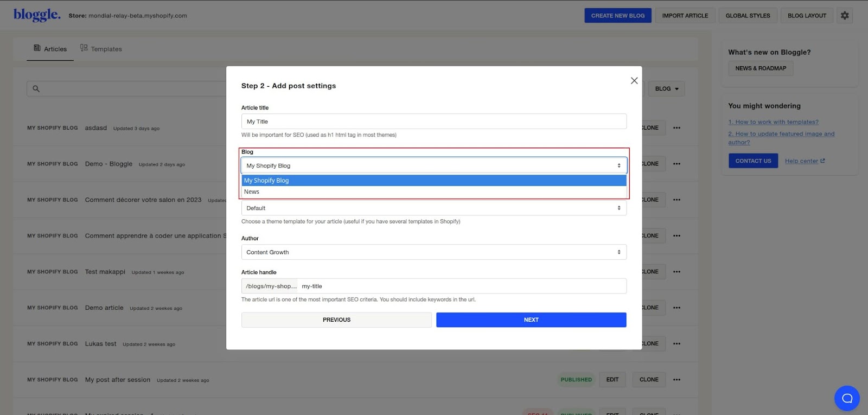This screenshot has width=868, height=415.
Task: Select My Shopify Blog option in list
Action: (x=434, y=181)
